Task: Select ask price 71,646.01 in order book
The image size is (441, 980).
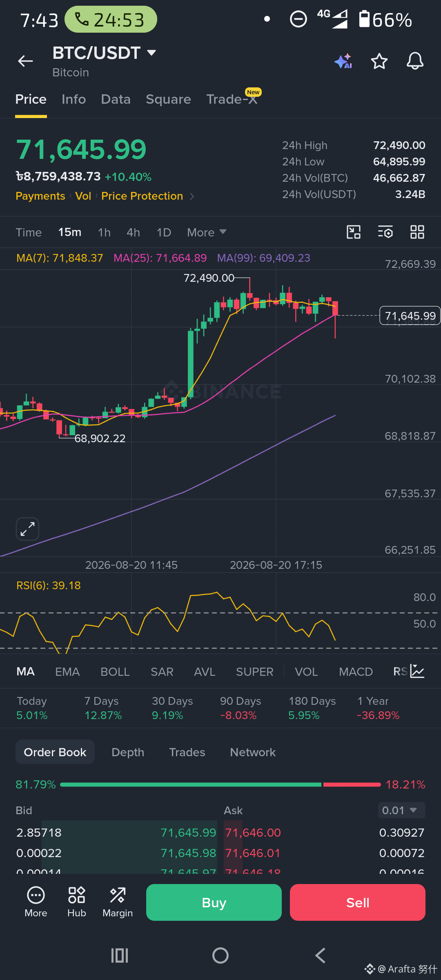Action: pos(253,853)
